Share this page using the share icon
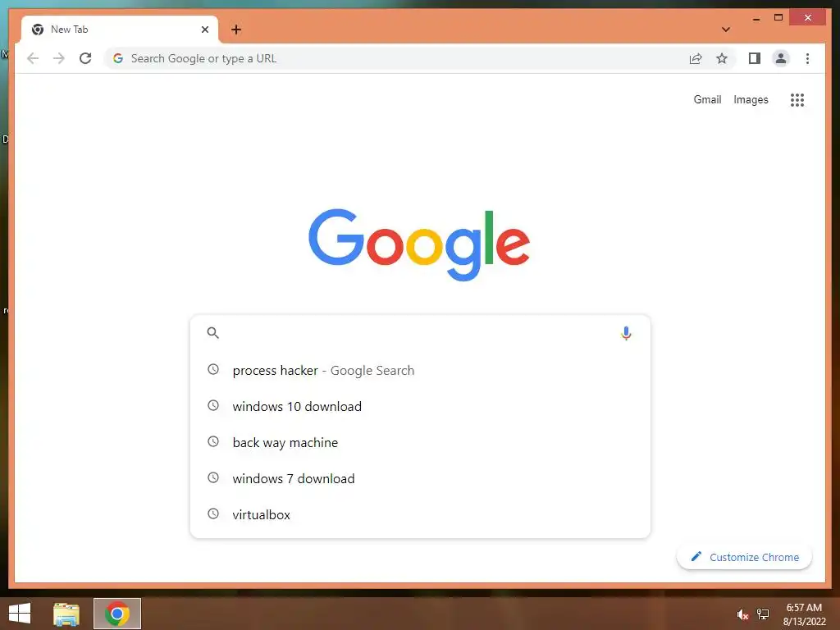 tap(696, 58)
